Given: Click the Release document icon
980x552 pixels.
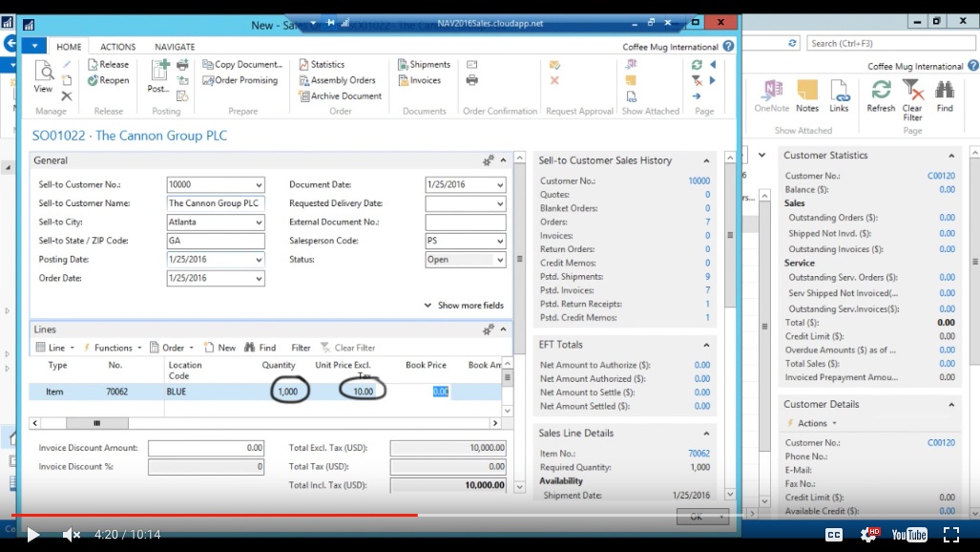Looking at the screenshot, I should click(93, 65).
